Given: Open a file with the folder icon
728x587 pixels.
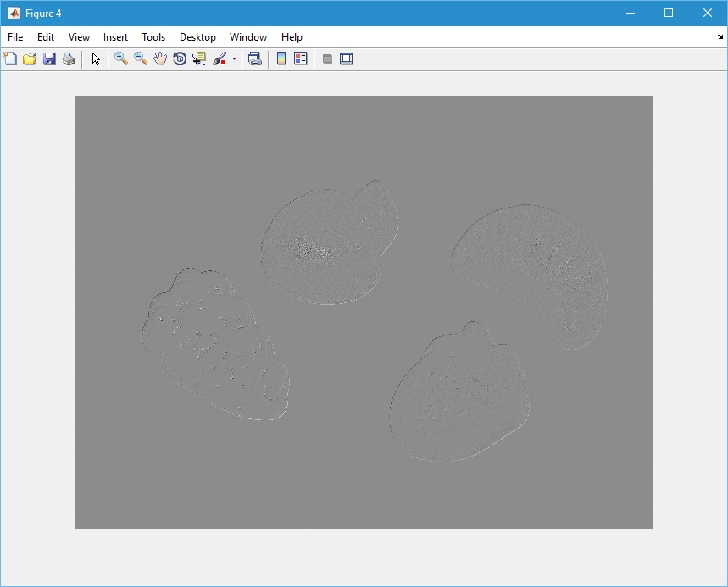Looking at the screenshot, I should pos(30,58).
